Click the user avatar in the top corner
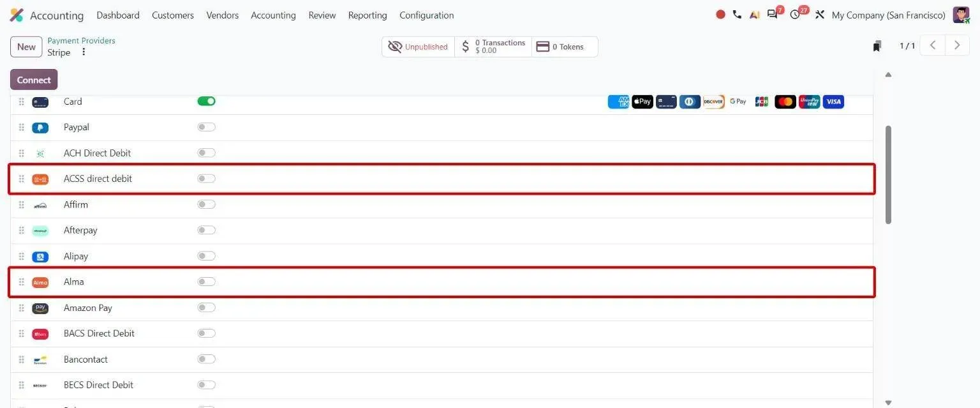The width and height of the screenshot is (980, 408). click(x=961, y=15)
